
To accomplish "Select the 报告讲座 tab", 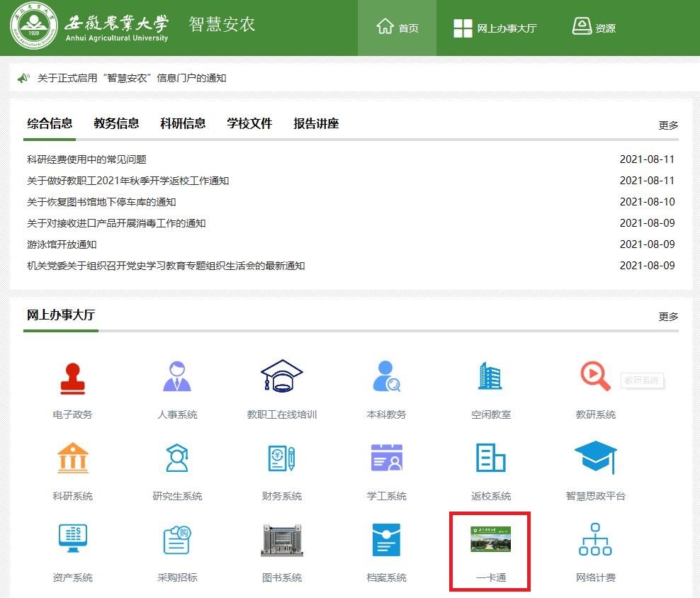I will coord(316,124).
